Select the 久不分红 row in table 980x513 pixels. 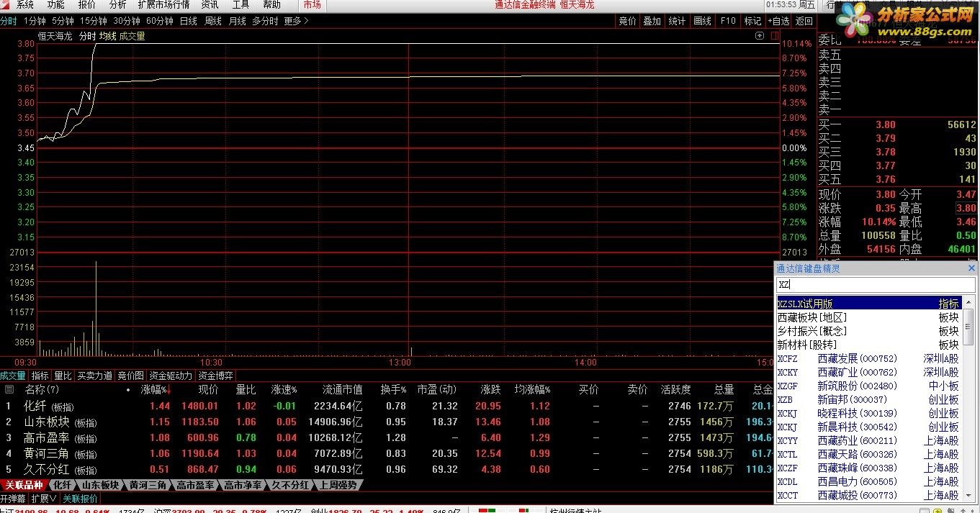386,469
